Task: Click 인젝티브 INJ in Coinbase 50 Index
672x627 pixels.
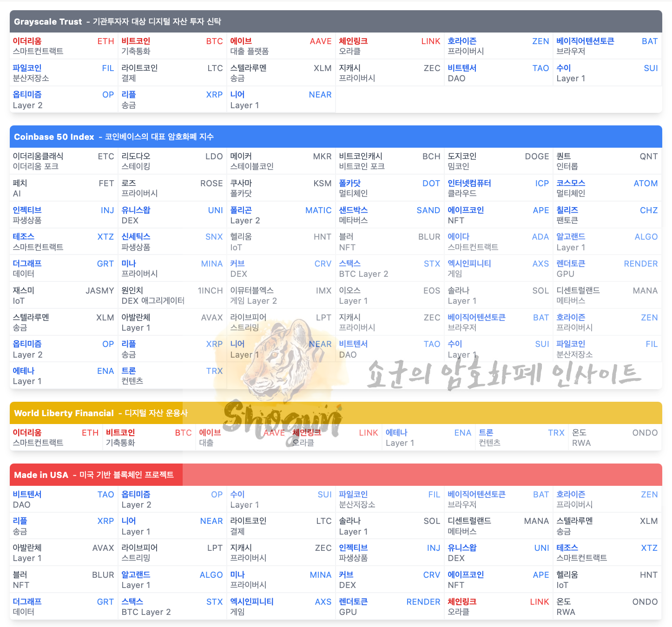Action: tap(64, 215)
